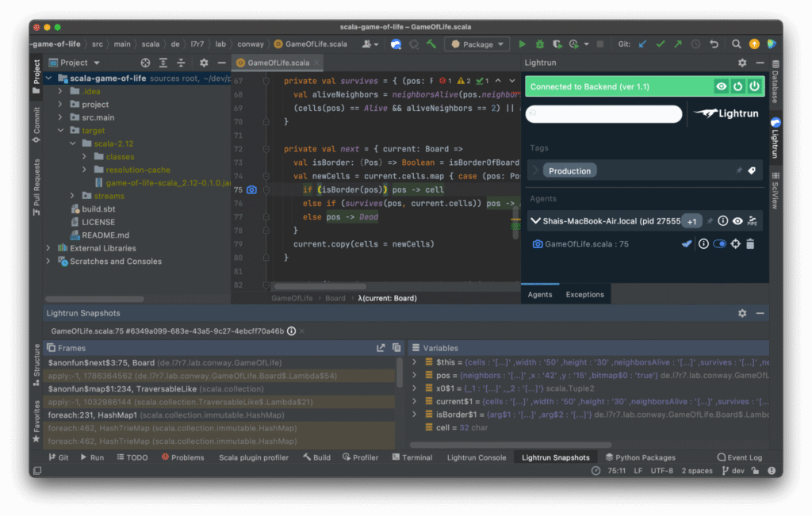812x516 pixels.
Task: Delete the snapshot using the trash icon
Action: point(750,243)
